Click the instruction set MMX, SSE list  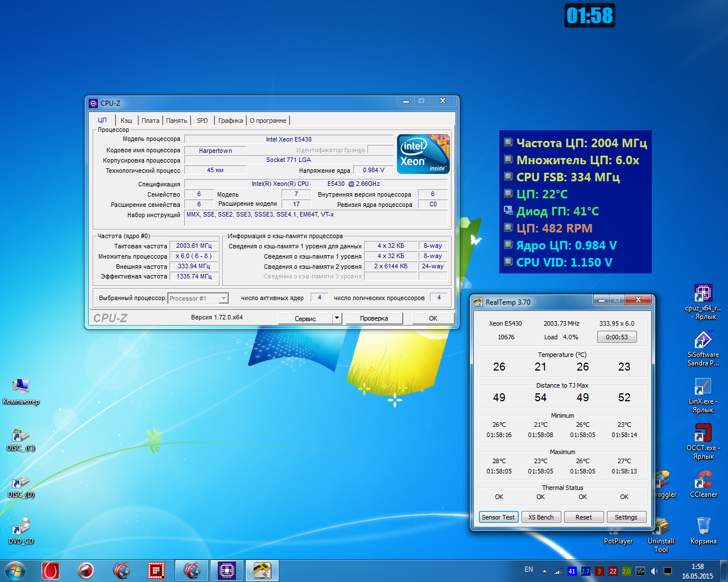click(x=316, y=218)
